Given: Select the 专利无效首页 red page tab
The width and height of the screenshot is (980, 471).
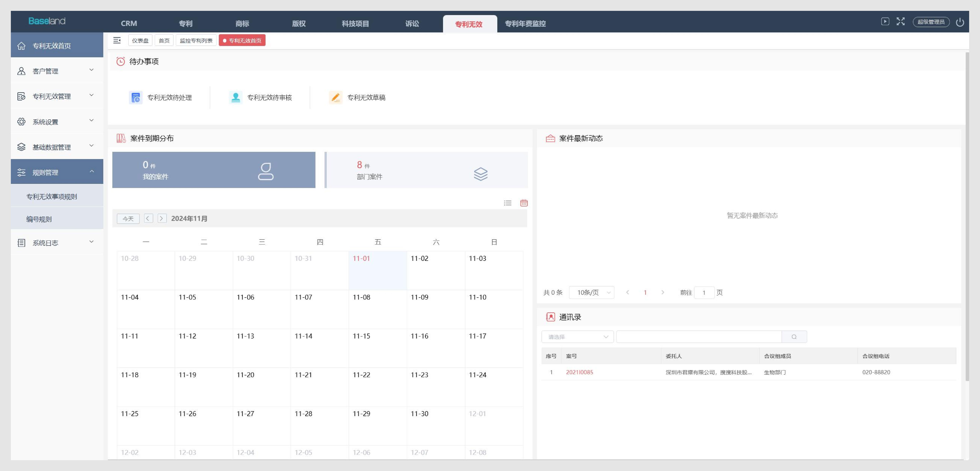Looking at the screenshot, I should [x=242, y=40].
